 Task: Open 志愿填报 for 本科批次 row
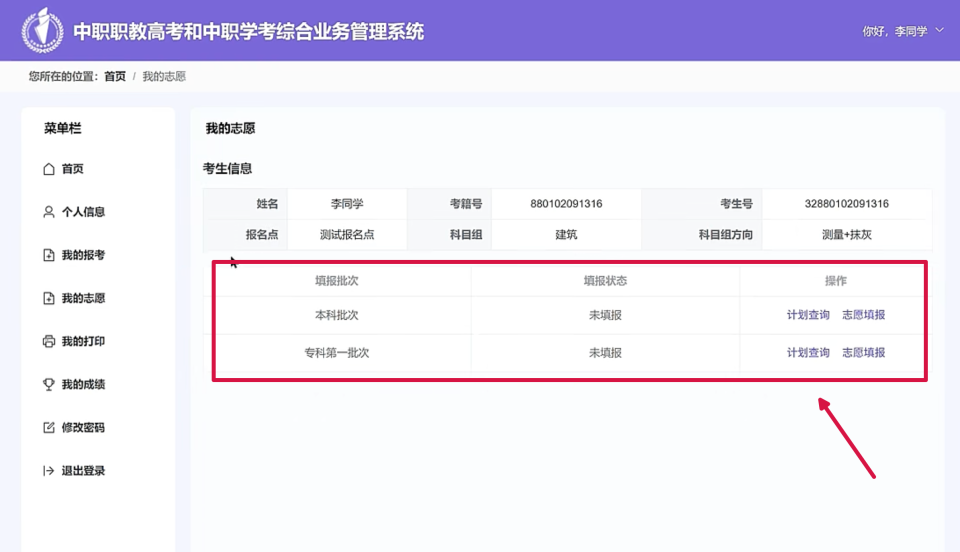pyautogui.click(x=863, y=315)
